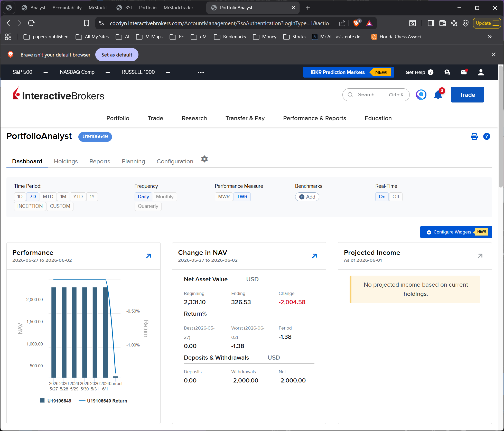Open IBKR Prediction Markets banner
This screenshot has width=504, height=431.
tap(349, 72)
